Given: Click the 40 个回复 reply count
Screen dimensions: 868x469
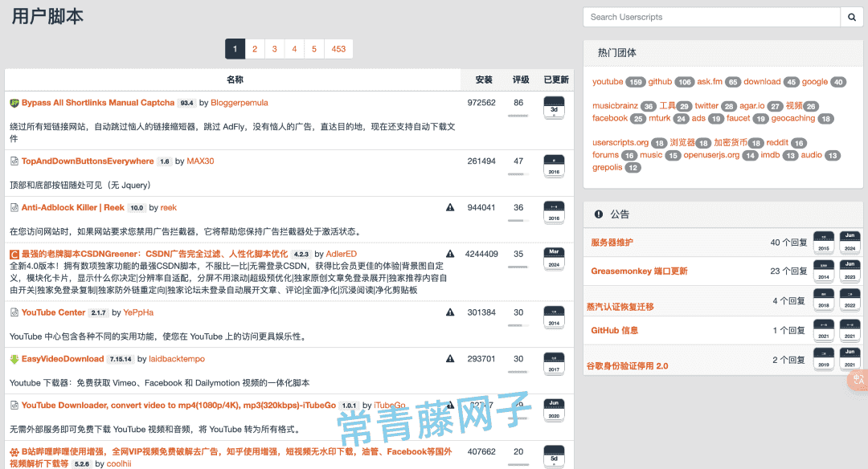Looking at the screenshot, I should pyautogui.click(x=788, y=243).
